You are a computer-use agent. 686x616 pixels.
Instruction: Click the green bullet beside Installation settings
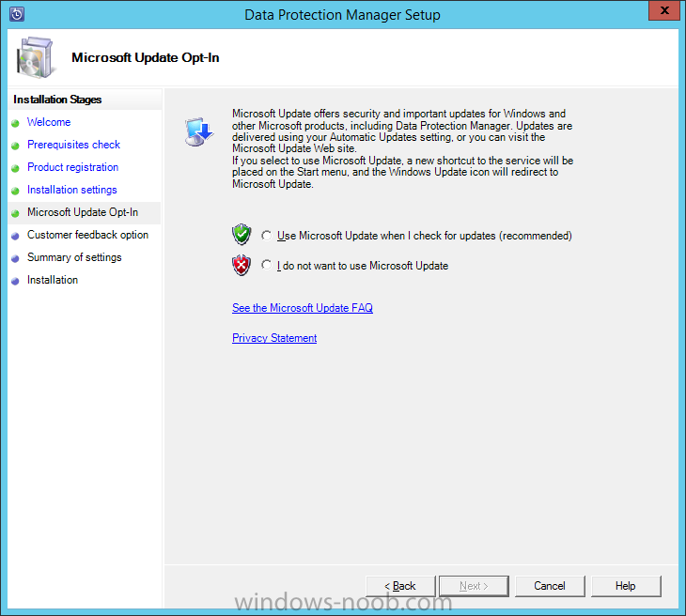coord(15,191)
